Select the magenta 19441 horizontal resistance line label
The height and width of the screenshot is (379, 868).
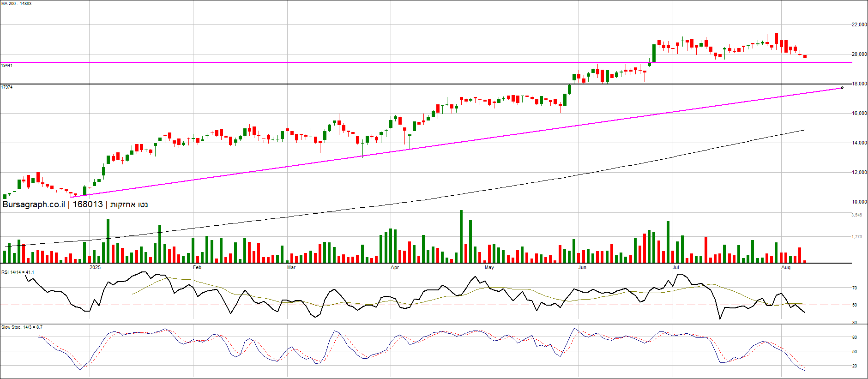coord(7,66)
